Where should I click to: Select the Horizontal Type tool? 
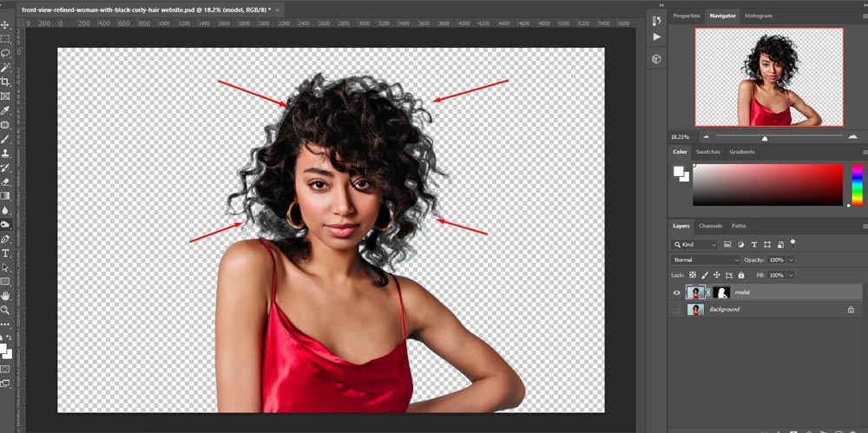pos(5,253)
